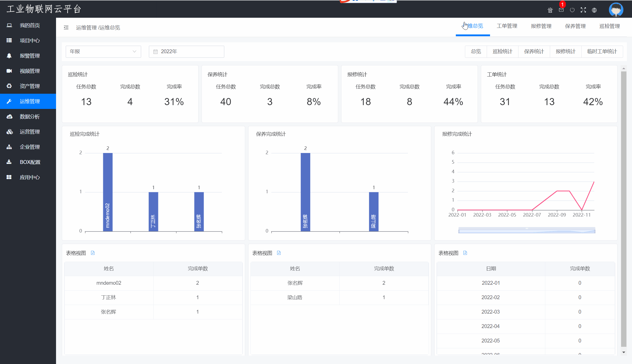Collapse sidebar with the menu fold icon
Image resolution: width=632 pixels, height=364 pixels.
(x=66, y=27)
